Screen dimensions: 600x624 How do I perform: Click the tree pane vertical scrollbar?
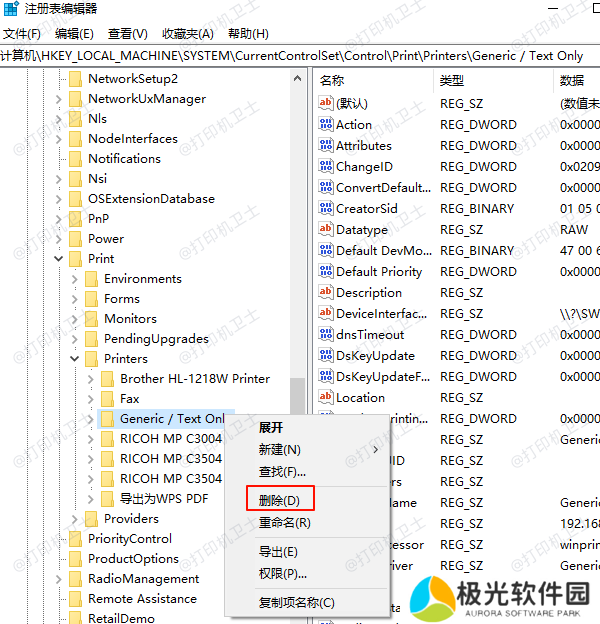[x=298, y=400]
